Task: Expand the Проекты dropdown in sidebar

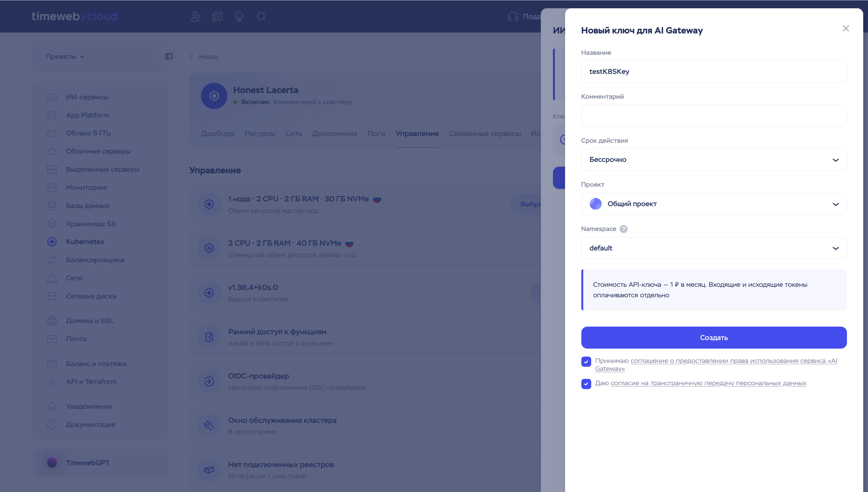Action: [65, 56]
